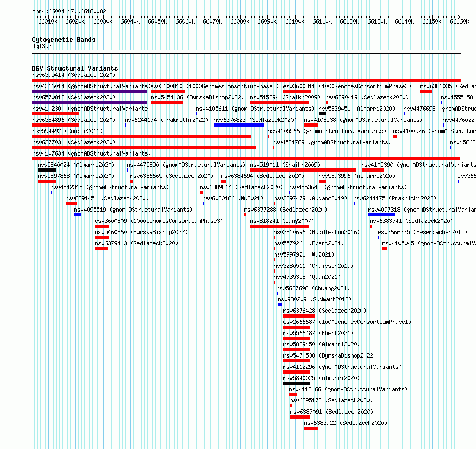Select nsv6376428 (Sedlazeck2020) variant label
This screenshot has width=476, height=449.
click(x=325, y=311)
